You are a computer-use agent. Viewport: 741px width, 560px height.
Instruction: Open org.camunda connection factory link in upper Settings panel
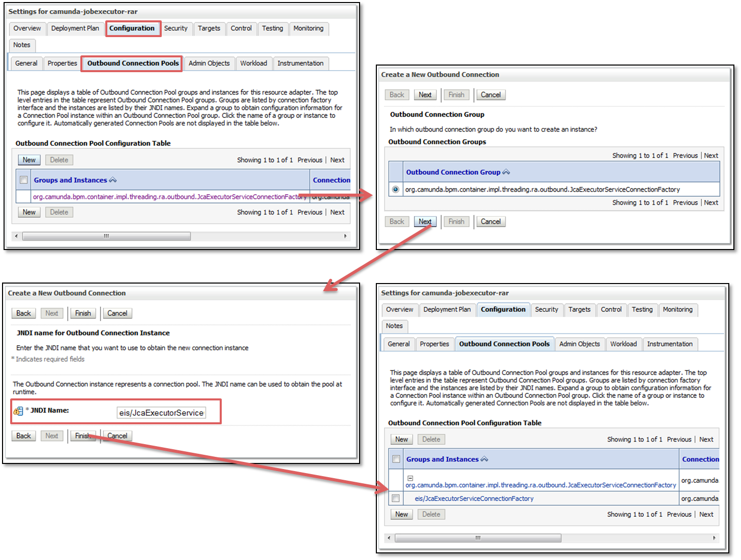[x=170, y=197]
